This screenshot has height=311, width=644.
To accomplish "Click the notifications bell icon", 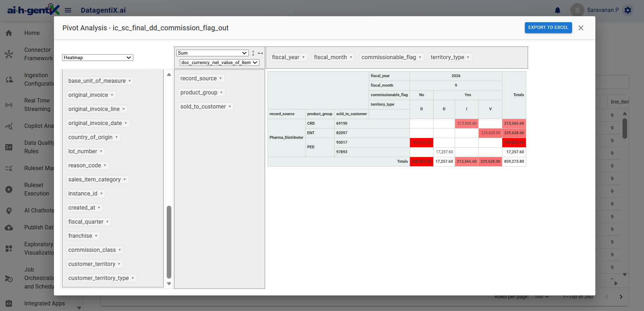I will (558, 10).
